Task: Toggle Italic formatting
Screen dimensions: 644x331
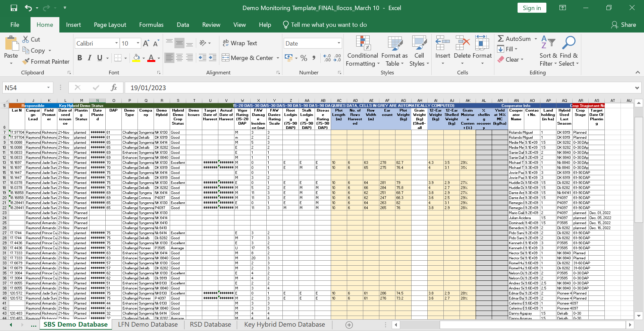Action: pos(90,58)
